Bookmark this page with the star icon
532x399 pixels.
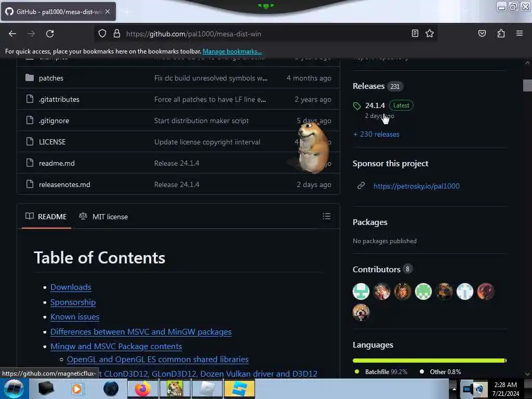coord(430,33)
